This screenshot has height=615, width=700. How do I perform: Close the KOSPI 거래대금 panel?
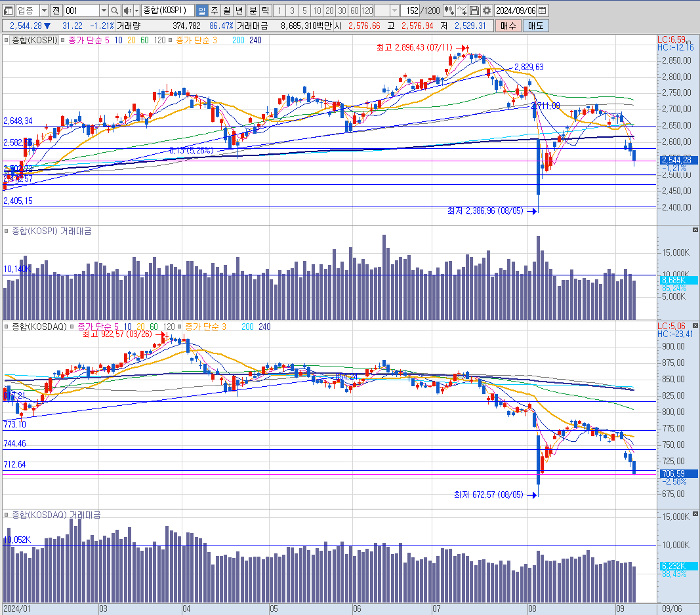click(695, 230)
